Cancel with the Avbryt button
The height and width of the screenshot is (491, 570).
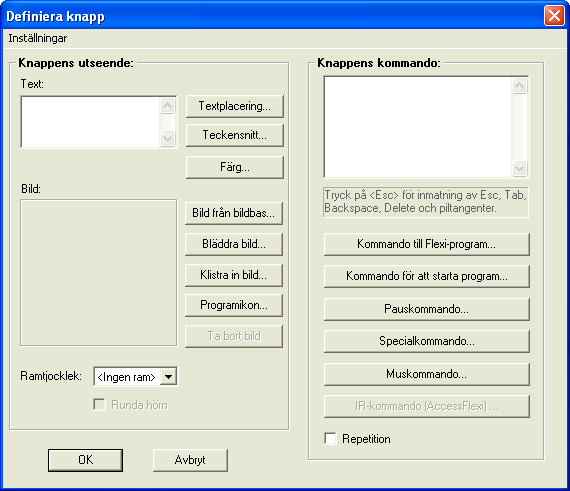point(190,460)
